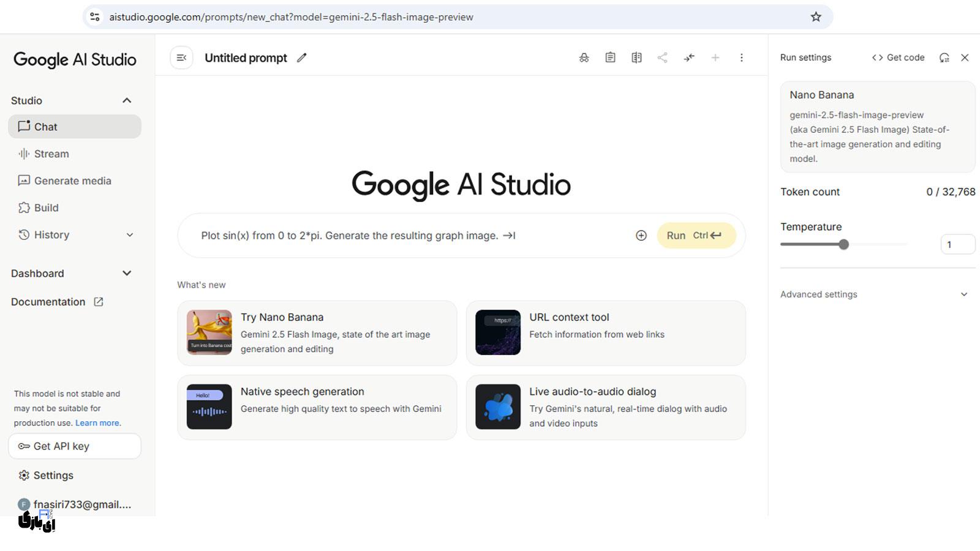
Task: Click the Get API key button
Action: (x=74, y=446)
